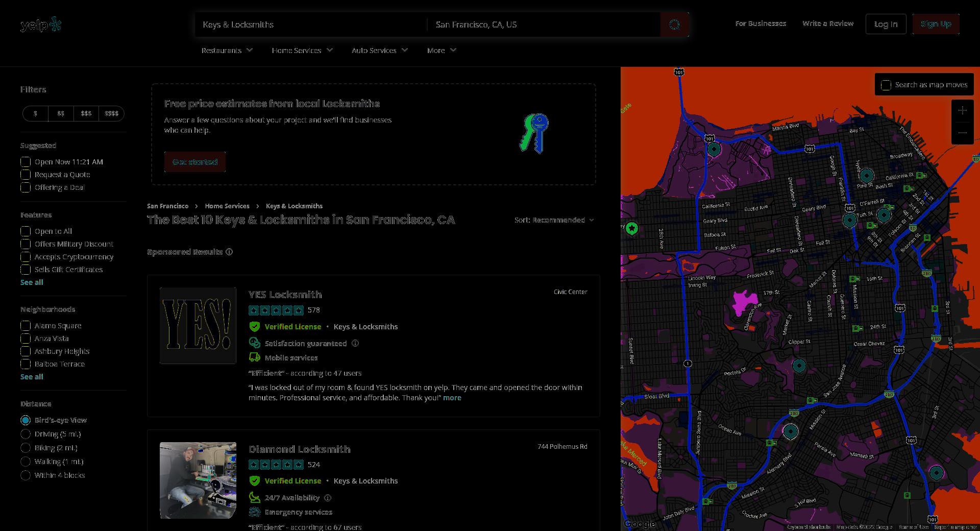Click the map pin near Marina Blvd
This screenshot has width=980, height=531.
[714, 149]
